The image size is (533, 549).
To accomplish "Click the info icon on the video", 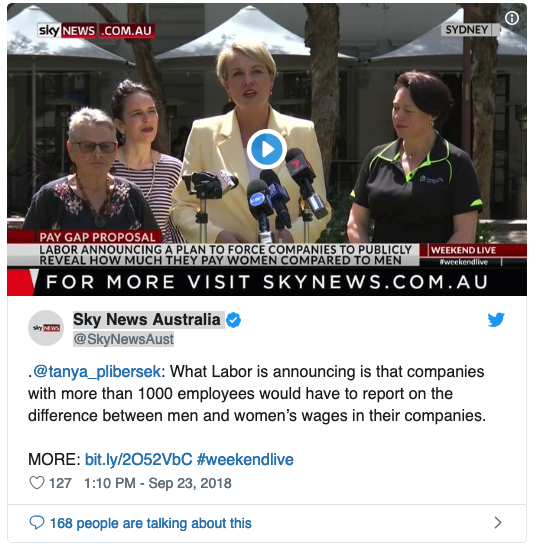I will pyautogui.click(x=512, y=18).
